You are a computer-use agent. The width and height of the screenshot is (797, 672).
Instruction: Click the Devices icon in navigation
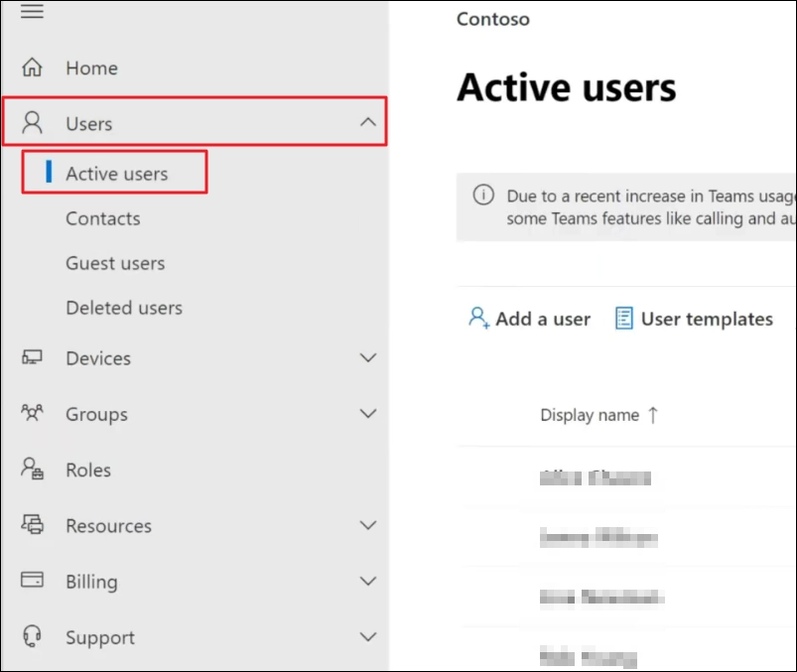coord(30,358)
